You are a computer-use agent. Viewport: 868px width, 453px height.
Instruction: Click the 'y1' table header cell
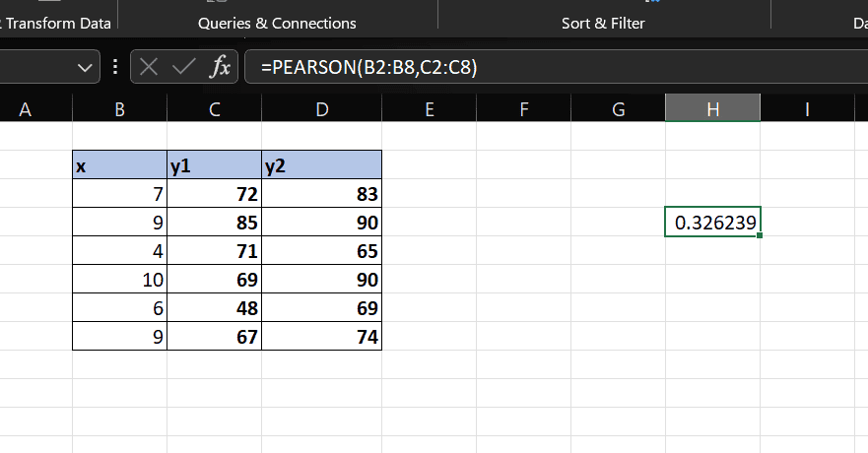214,164
